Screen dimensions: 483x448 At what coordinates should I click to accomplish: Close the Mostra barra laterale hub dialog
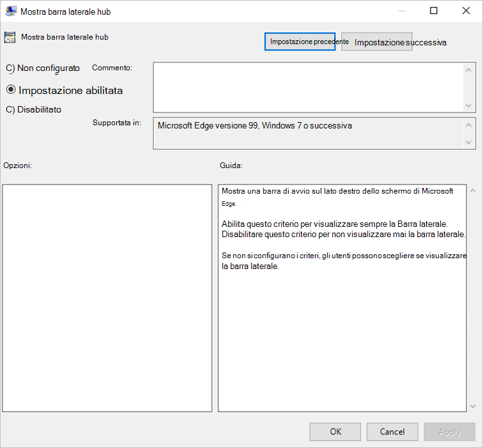466,11
